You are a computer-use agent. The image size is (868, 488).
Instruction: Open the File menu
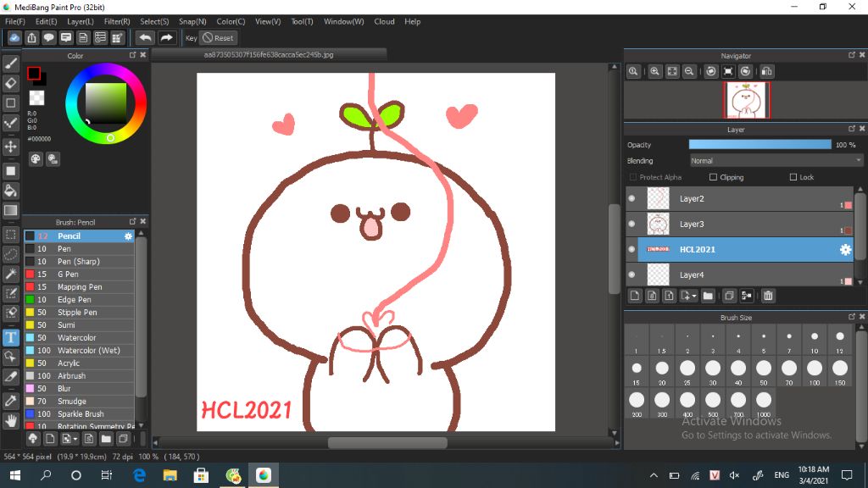click(x=15, y=21)
